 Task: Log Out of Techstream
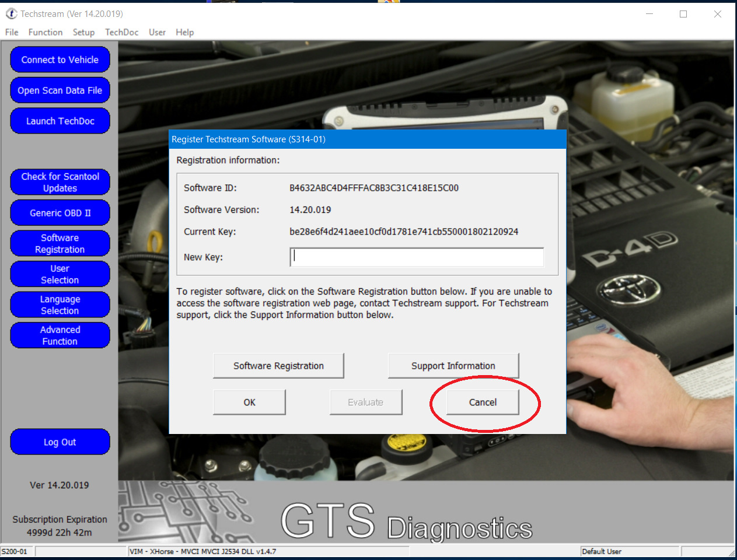60,442
